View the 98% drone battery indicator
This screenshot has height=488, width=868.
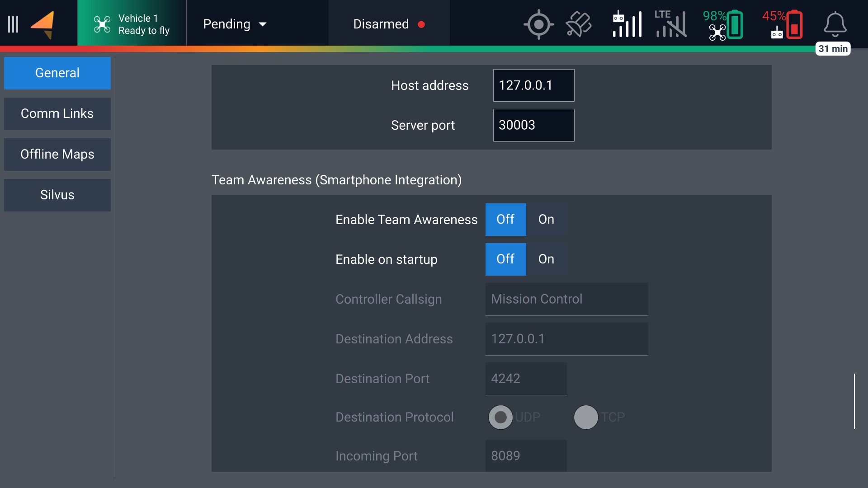coord(723,24)
